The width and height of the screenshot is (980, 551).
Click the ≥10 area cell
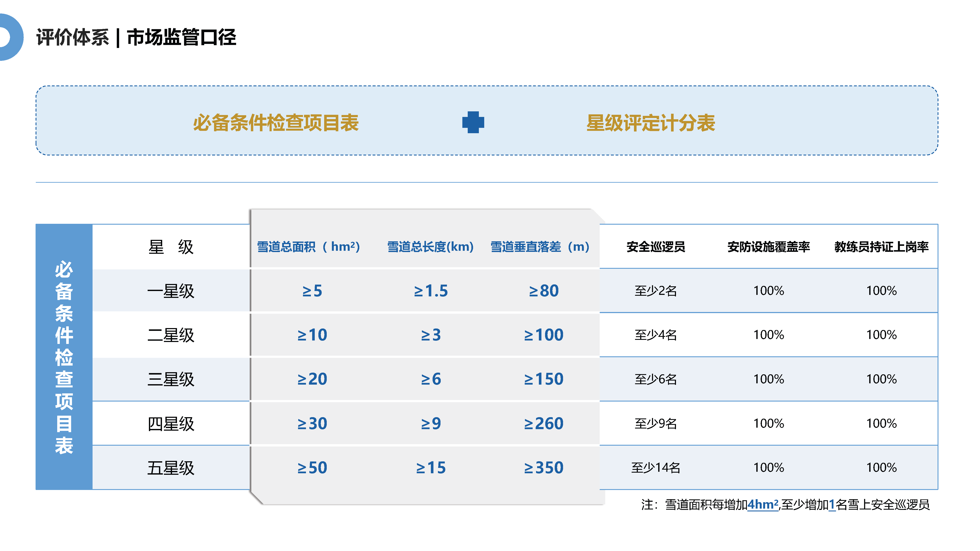tap(312, 335)
